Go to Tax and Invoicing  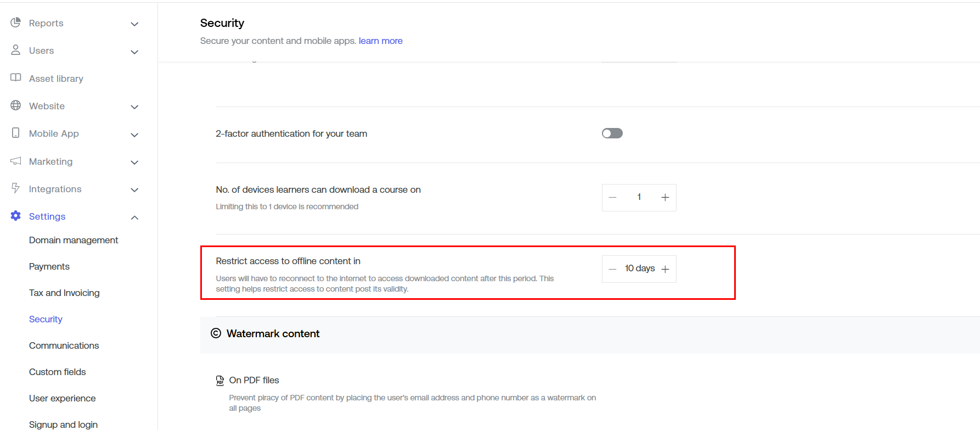pyautogui.click(x=64, y=293)
